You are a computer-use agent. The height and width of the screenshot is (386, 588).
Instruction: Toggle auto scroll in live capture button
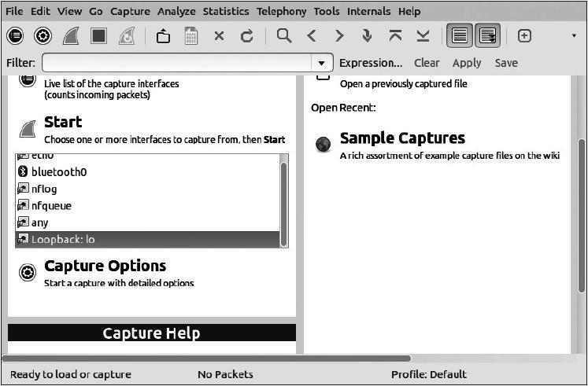pyautogui.click(x=487, y=36)
